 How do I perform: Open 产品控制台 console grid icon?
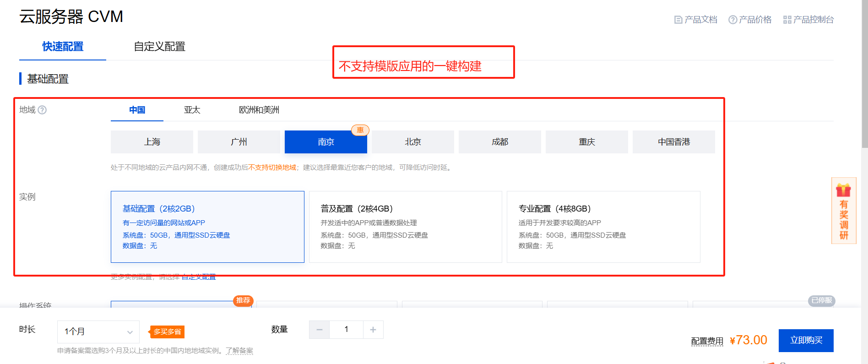pos(787,20)
